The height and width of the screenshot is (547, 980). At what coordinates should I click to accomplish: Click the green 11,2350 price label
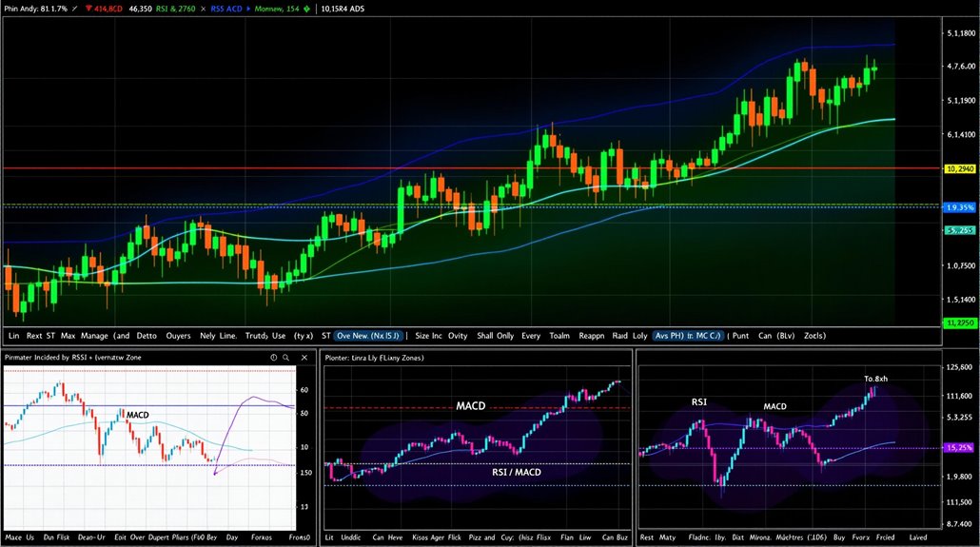click(959, 322)
